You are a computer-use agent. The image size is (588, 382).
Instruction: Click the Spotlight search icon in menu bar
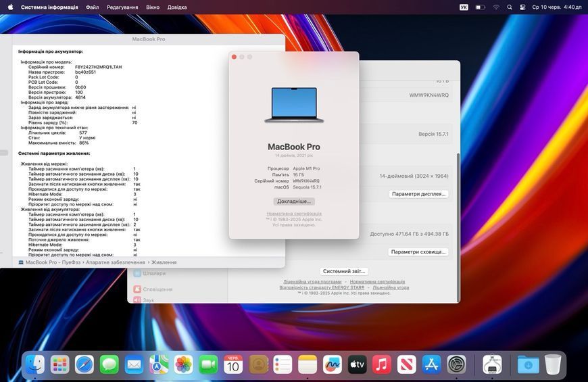[509, 7]
